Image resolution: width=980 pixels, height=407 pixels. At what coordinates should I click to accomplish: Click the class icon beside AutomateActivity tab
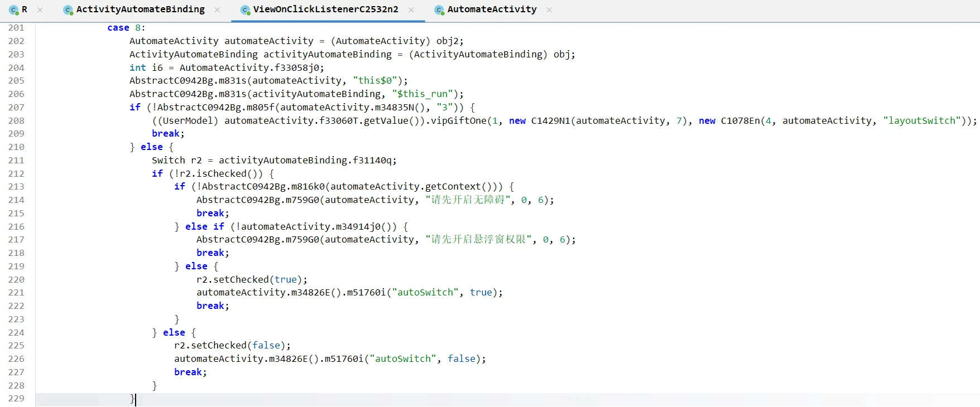pyautogui.click(x=439, y=10)
